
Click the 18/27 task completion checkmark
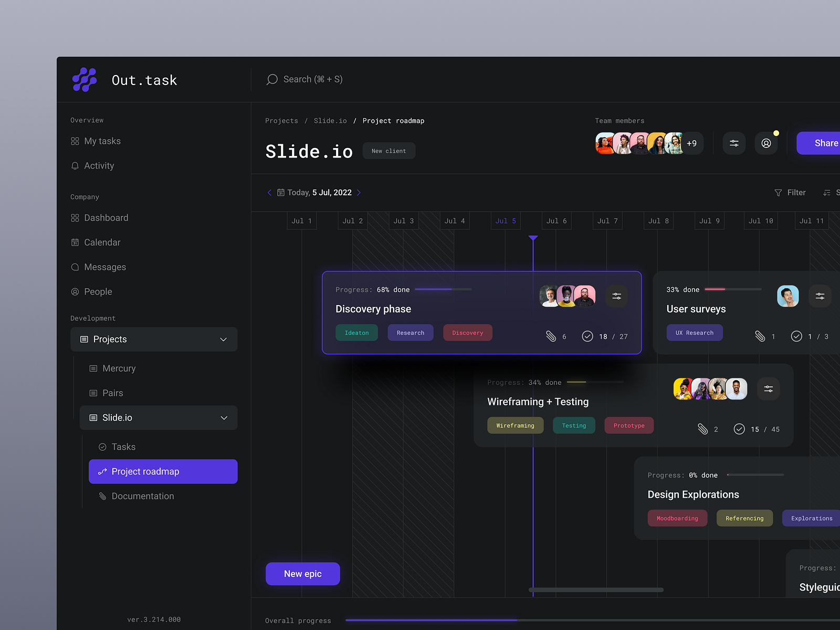[587, 336]
